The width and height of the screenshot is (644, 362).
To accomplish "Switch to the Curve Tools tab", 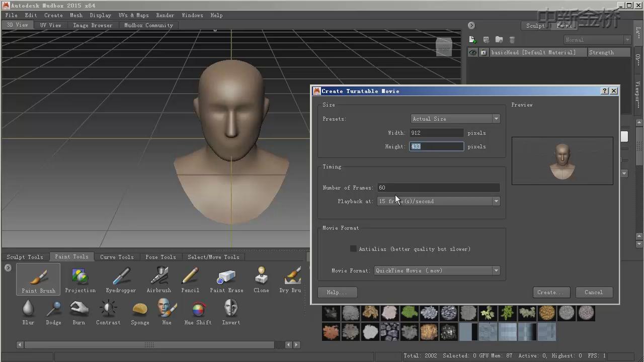I will tap(117, 257).
